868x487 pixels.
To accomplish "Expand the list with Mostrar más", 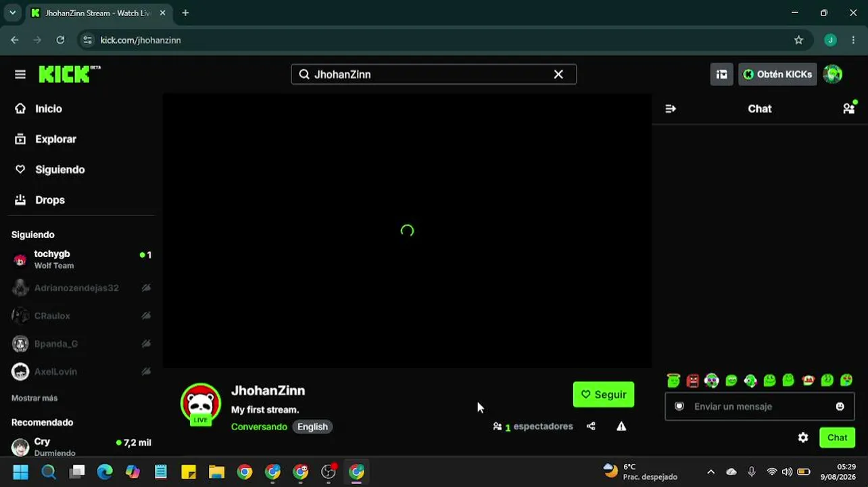I will point(34,398).
